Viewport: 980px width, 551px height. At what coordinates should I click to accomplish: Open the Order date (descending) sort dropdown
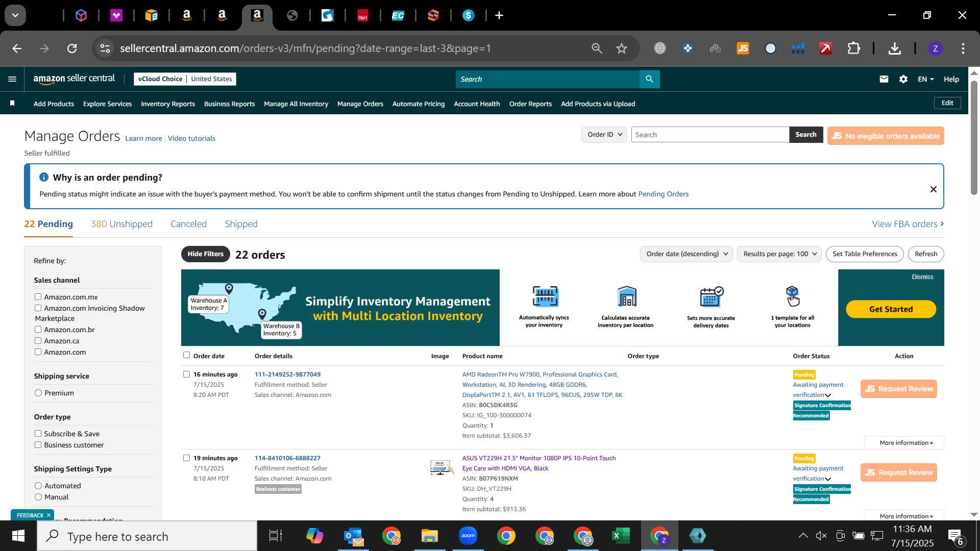click(x=687, y=254)
